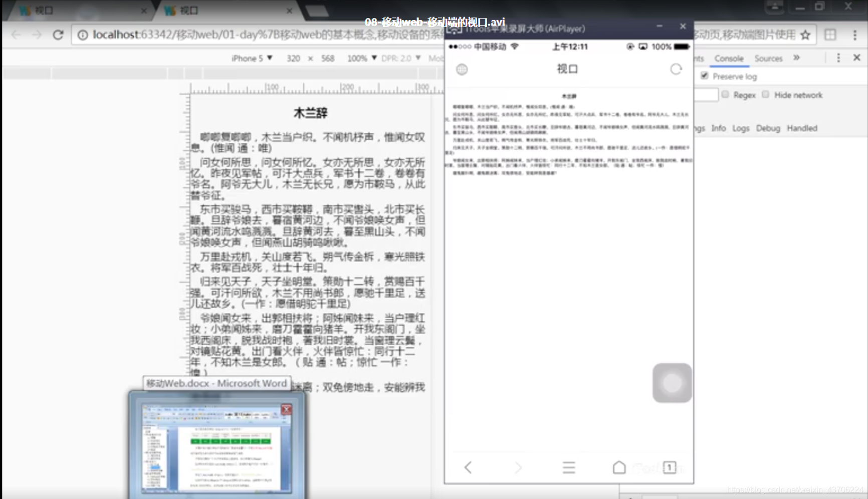This screenshot has width=868, height=499.
Task: Click the console filter input field
Action: (706, 95)
